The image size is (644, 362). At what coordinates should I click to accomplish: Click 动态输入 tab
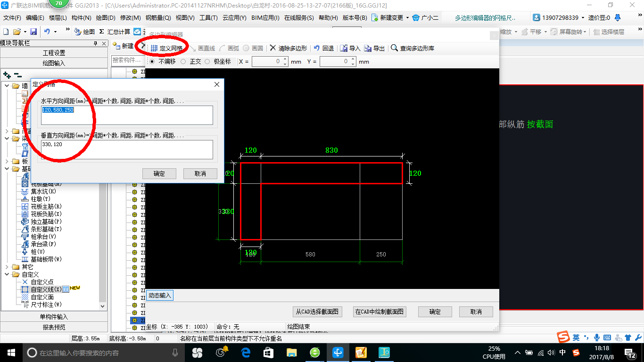pos(159,296)
